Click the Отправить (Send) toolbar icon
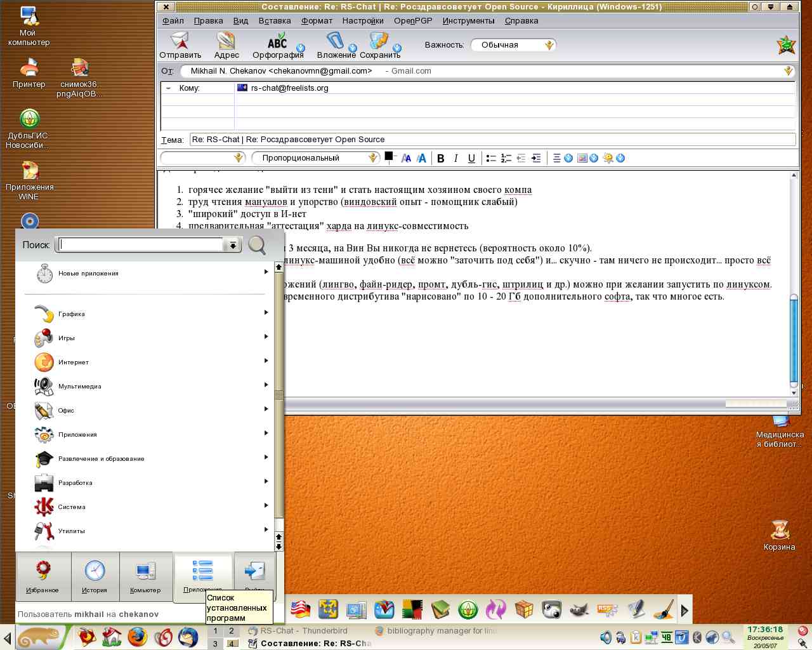812x650 pixels. (x=180, y=42)
